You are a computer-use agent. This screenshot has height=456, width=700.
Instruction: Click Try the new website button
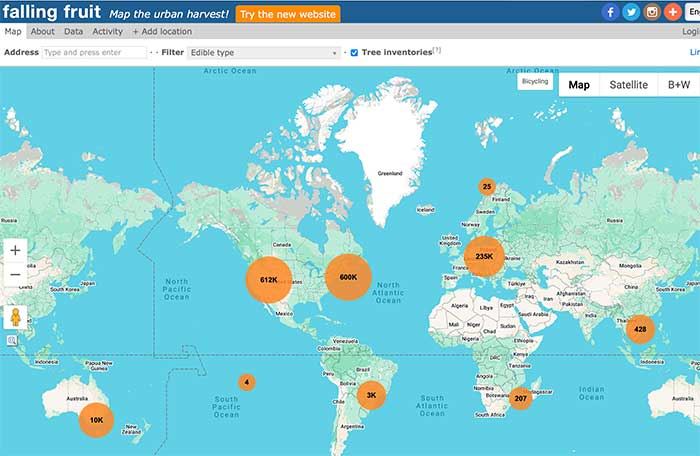pos(288,14)
